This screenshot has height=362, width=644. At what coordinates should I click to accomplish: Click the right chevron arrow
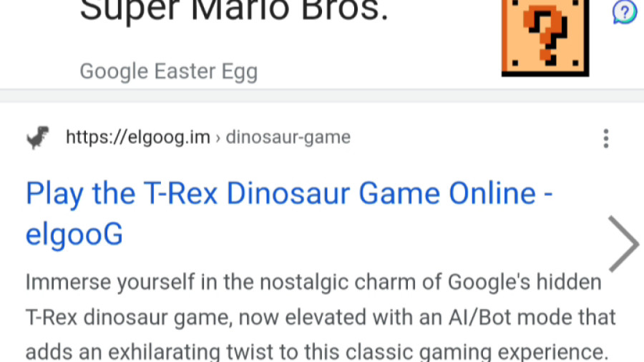coord(623,243)
